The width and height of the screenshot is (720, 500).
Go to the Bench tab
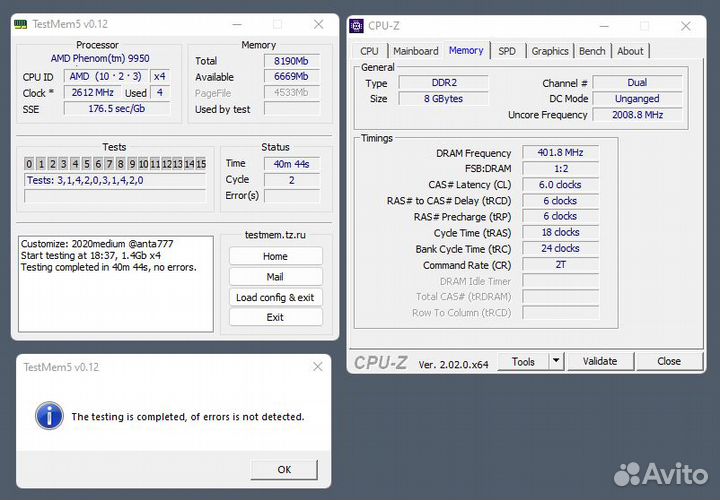pos(592,51)
